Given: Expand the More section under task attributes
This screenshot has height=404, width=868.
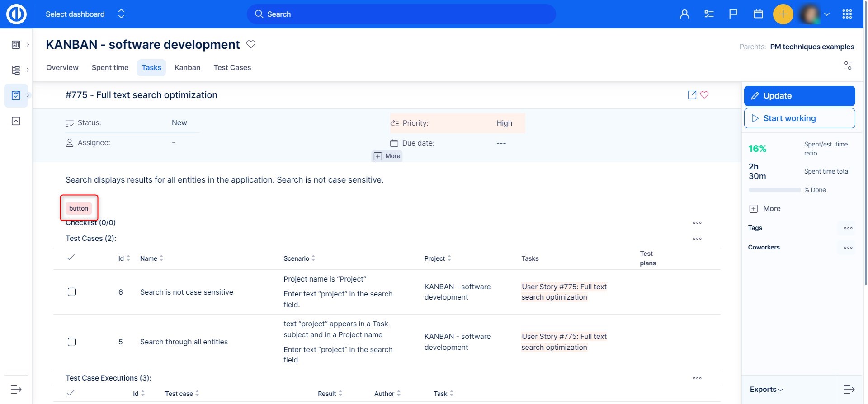Looking at the screenshot, I should tap(387, 156).
